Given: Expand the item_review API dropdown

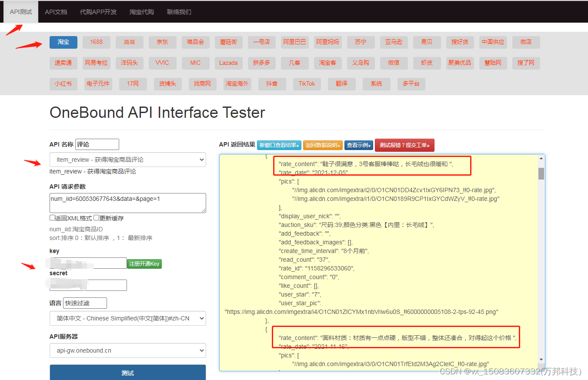Looking at the screenshot, I should 128,160.
